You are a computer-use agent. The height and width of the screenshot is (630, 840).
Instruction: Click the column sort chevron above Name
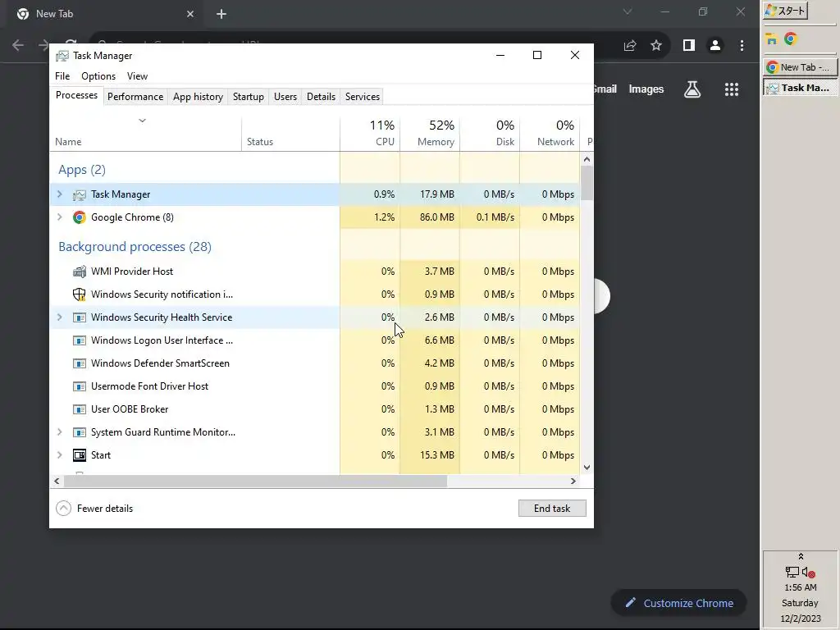click(x=142, y=121)
